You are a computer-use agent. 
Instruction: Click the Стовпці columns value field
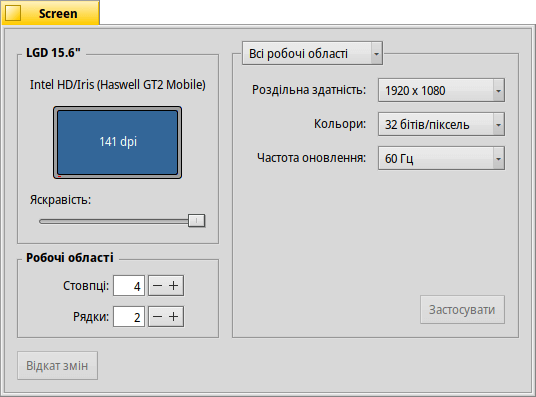(x=129, y=286)
